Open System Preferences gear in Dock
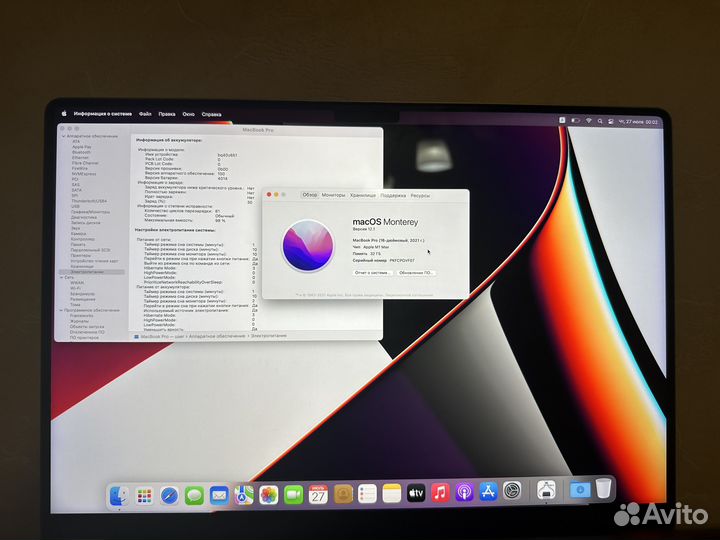 pos(512,491)
